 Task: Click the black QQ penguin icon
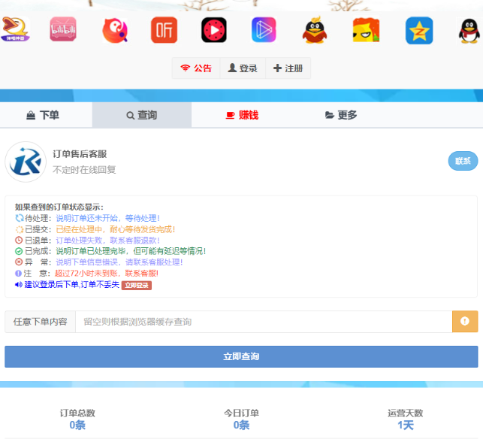pos(469,31)
